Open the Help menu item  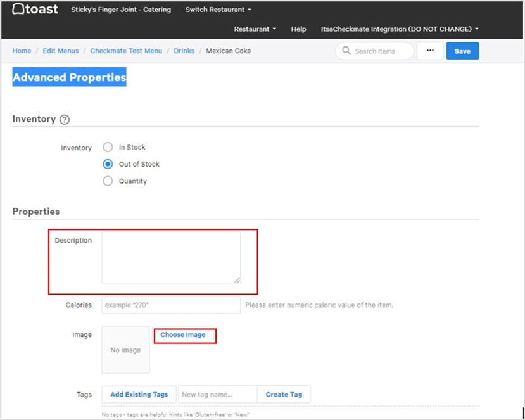pos(298,29)
